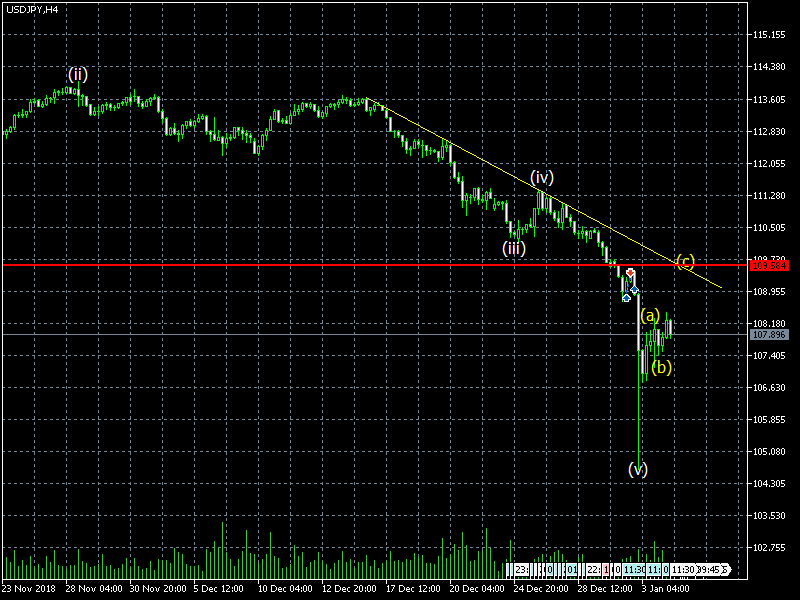Click the "20 Dec 04:00" time label
The width and height of the screenshot is (800, 600).
(477, 589)
